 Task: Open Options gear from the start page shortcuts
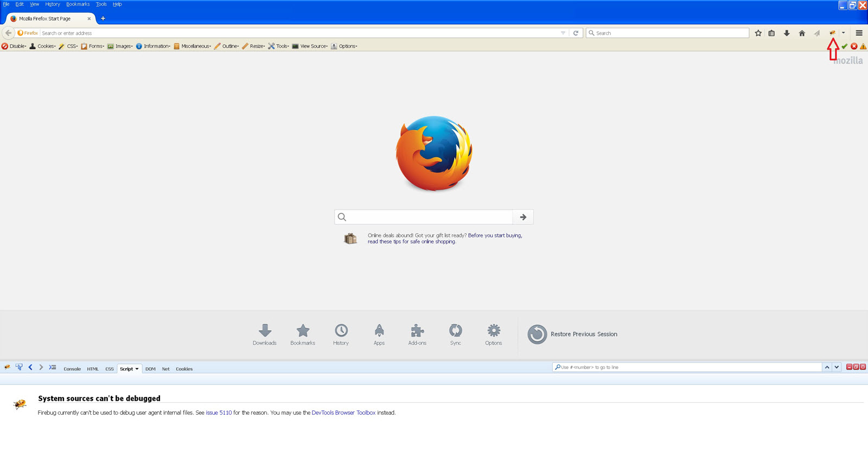tap(494, 334)
